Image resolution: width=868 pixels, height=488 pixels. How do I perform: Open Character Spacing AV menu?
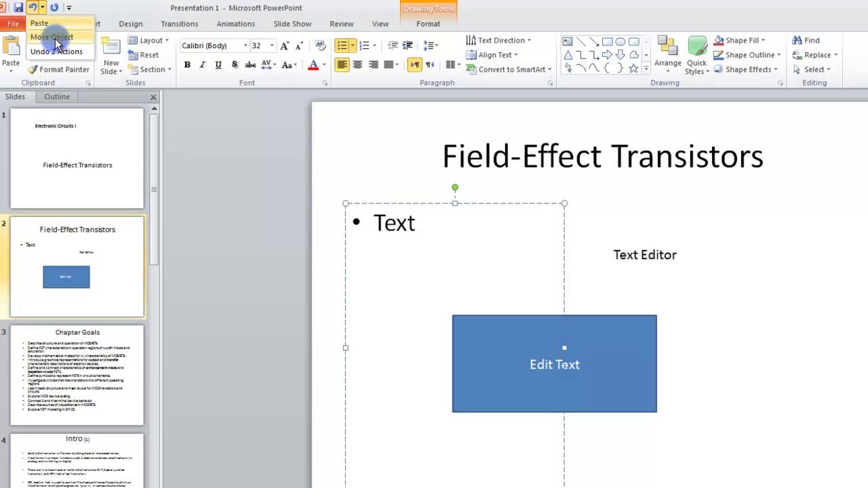click(x=269, y=65)
